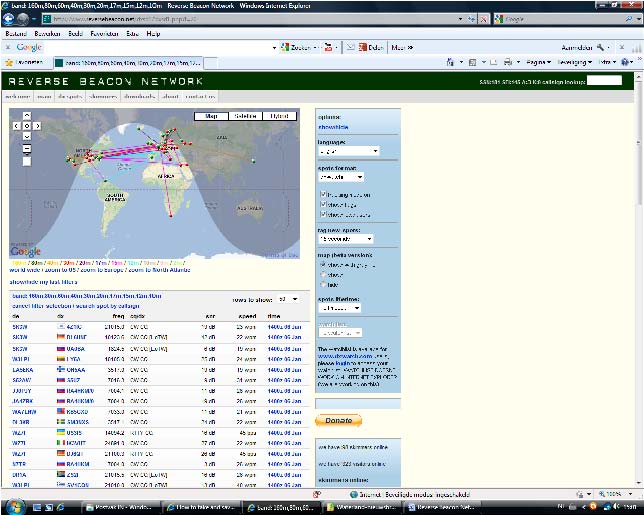Switch map to Satellite view
Viewport: 644px width, 515px height.
(247, 116)
